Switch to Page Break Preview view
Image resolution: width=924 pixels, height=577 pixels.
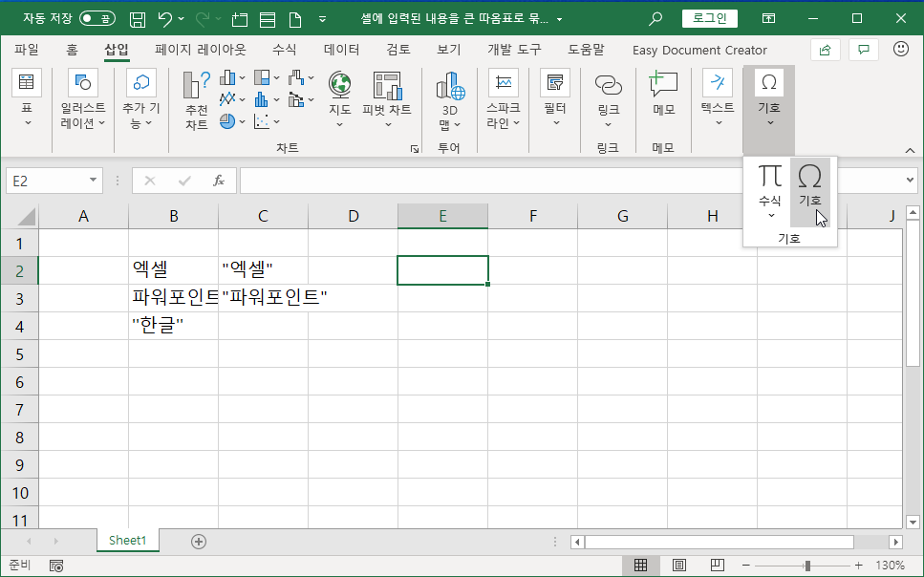point(718,566)
